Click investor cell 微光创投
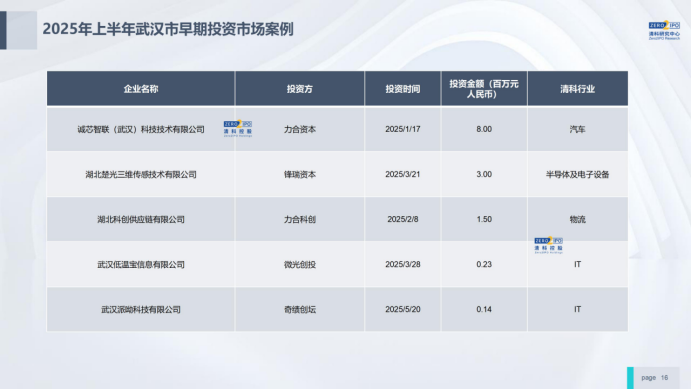Viewport: 692px width, 389px height. coord(300,264)
